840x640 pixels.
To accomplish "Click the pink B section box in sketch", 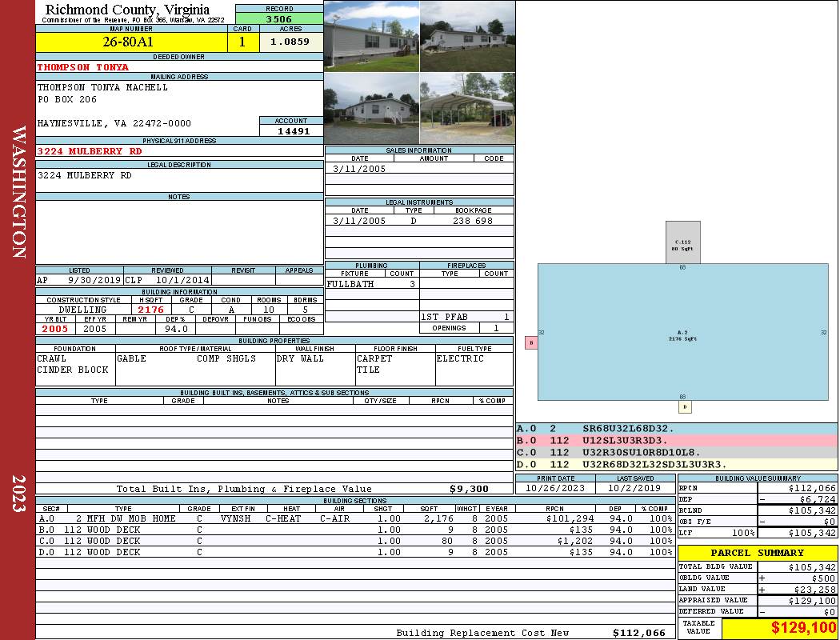I will (x=530, y=342).
